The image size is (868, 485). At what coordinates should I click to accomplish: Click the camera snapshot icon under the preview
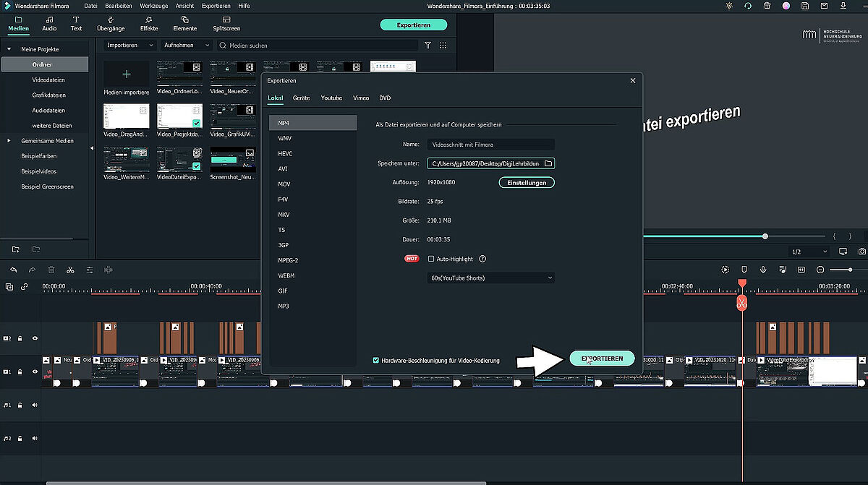862,252
